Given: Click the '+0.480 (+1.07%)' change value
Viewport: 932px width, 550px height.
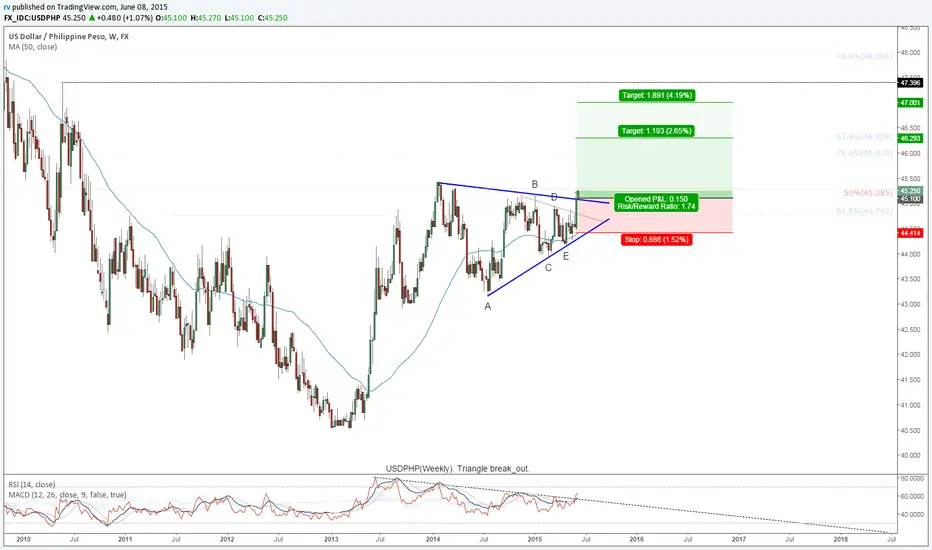Looking at the screenshot, I should tap(125, 18).
